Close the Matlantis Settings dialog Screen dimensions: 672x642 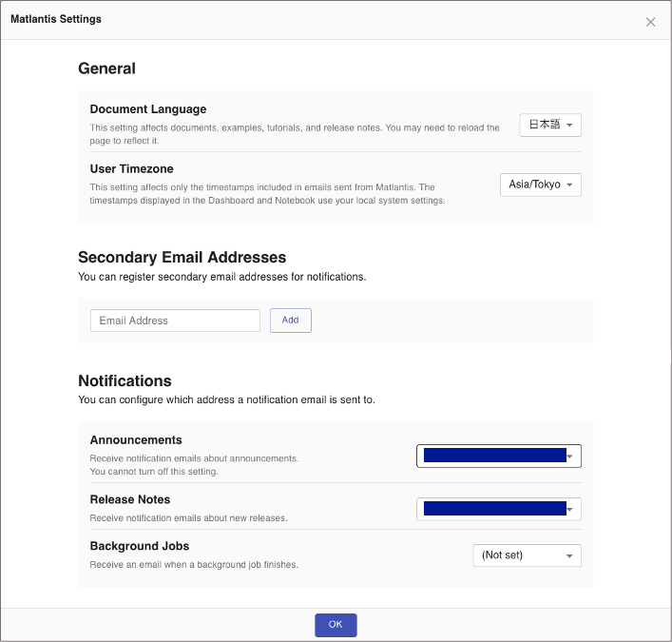pyautogui.click(x=650, y=22)
